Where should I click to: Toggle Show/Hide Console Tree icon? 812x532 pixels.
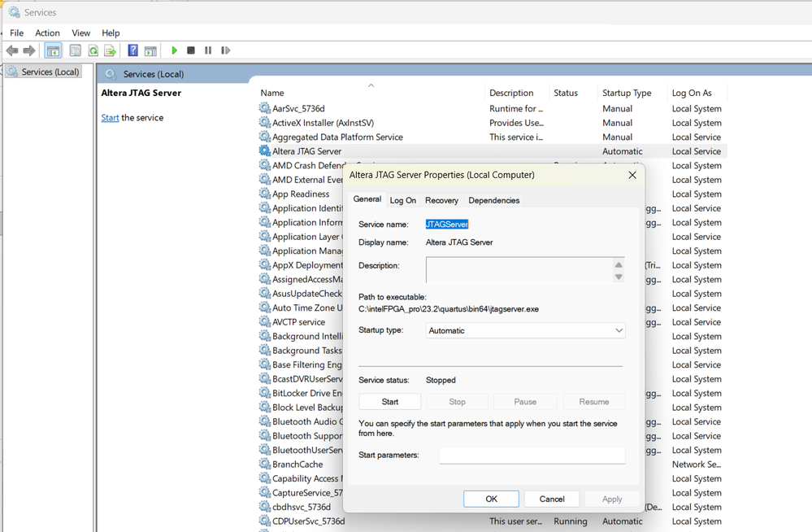pos(53,50)
